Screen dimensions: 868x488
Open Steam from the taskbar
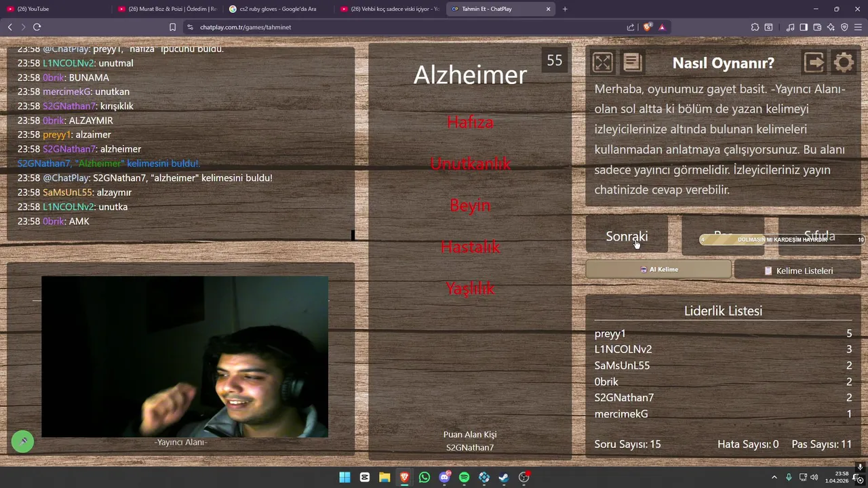(504, 477)
